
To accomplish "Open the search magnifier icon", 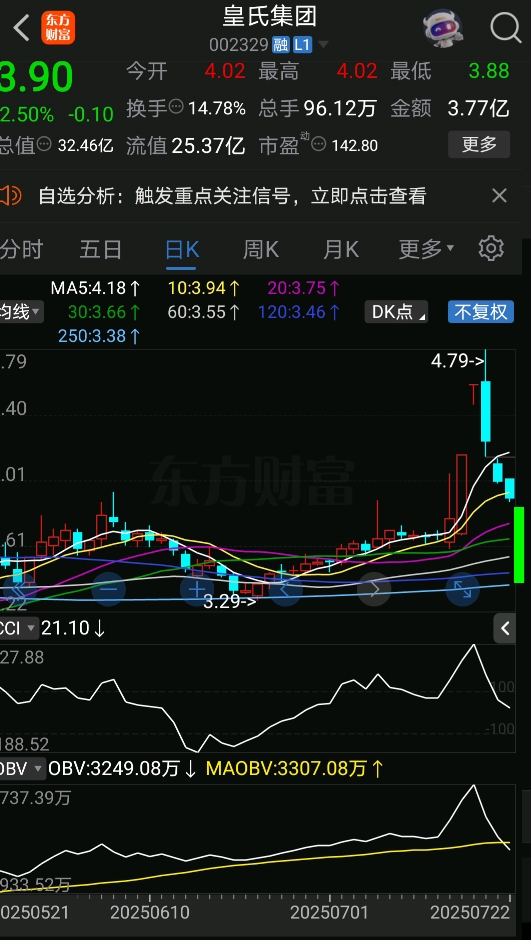I will click(x=505, y=28).
